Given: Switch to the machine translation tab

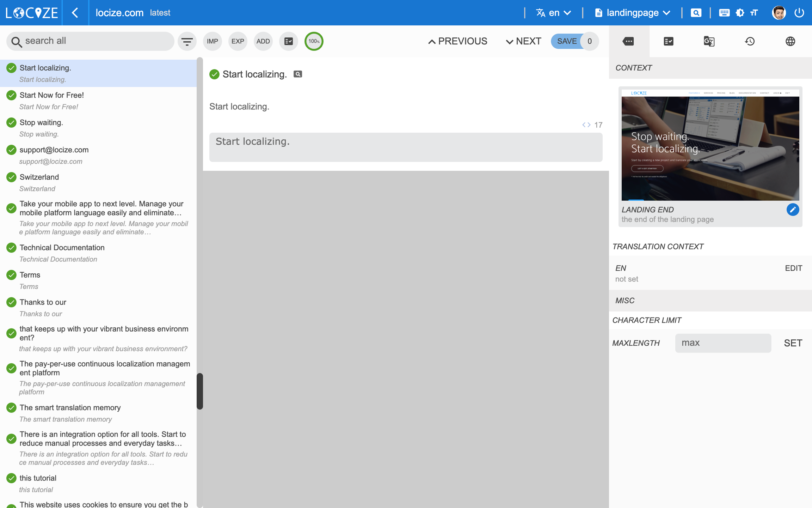Looking at the screenshot, I should click(x=709, y=41).
